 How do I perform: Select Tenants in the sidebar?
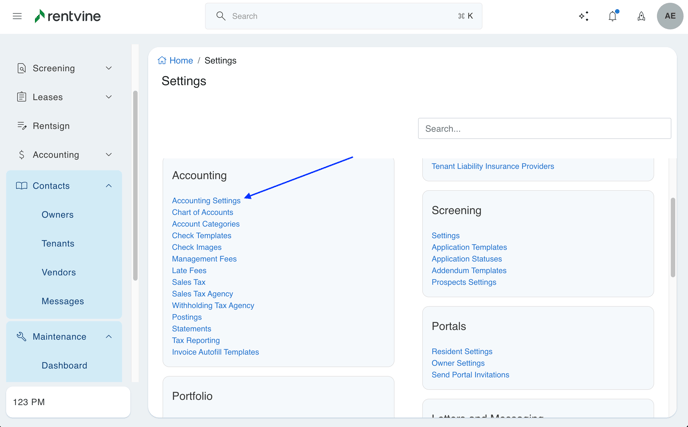[x=58, y=243]
